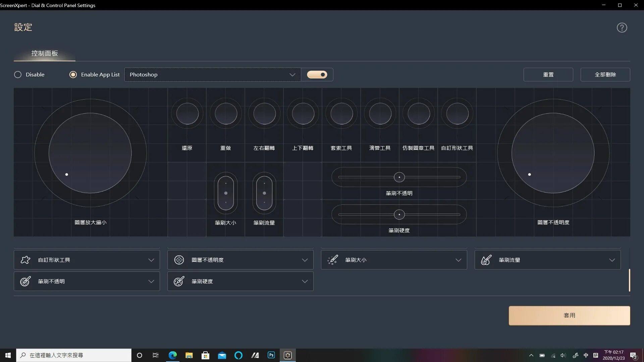This screenshot has width=644, height=362.
Task: Click the 滴管工具 round button control
Action: click(x=380, y=114)
